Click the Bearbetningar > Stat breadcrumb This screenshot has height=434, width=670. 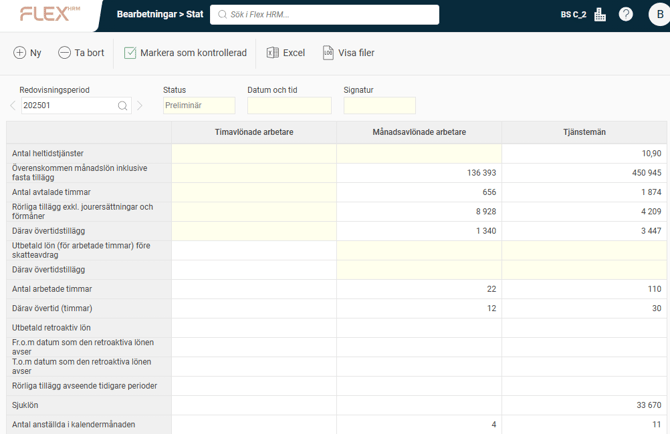tap(160, 15)
